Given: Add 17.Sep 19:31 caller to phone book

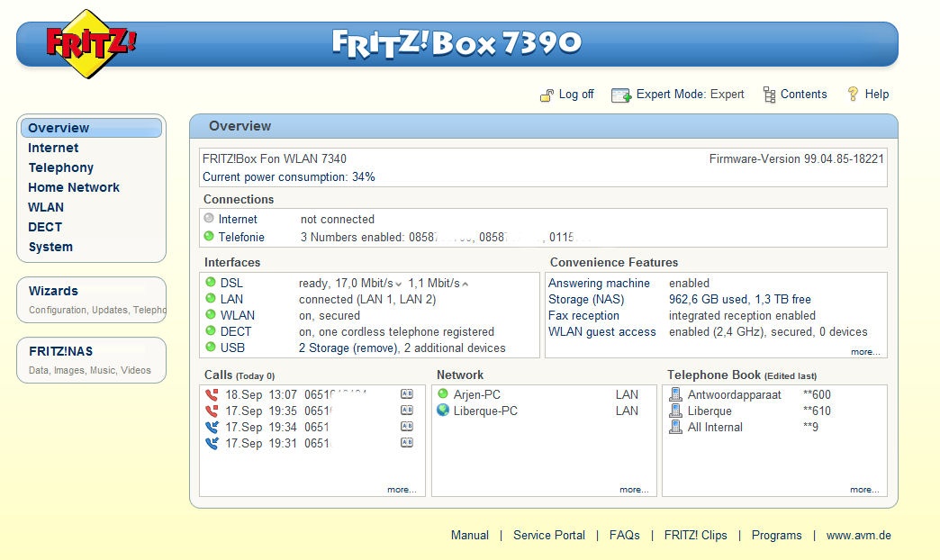Looking at the screenshot, I should (407, 442).
